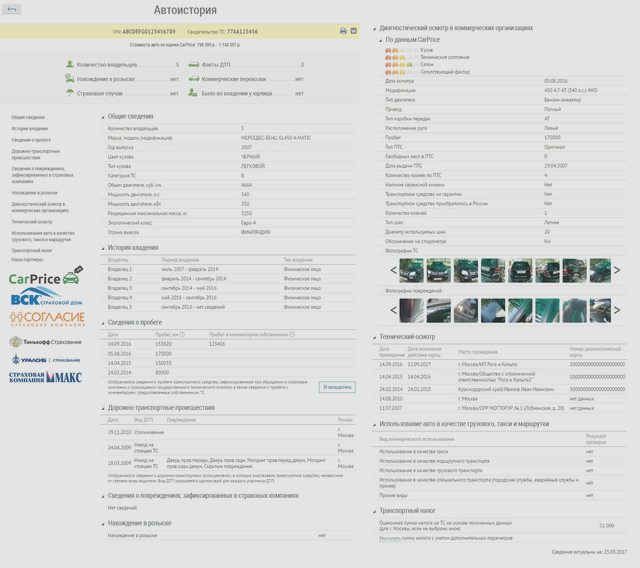The image size is (640, 568).
Task: Click the back button at top left
Action: [x=12, y=9]
